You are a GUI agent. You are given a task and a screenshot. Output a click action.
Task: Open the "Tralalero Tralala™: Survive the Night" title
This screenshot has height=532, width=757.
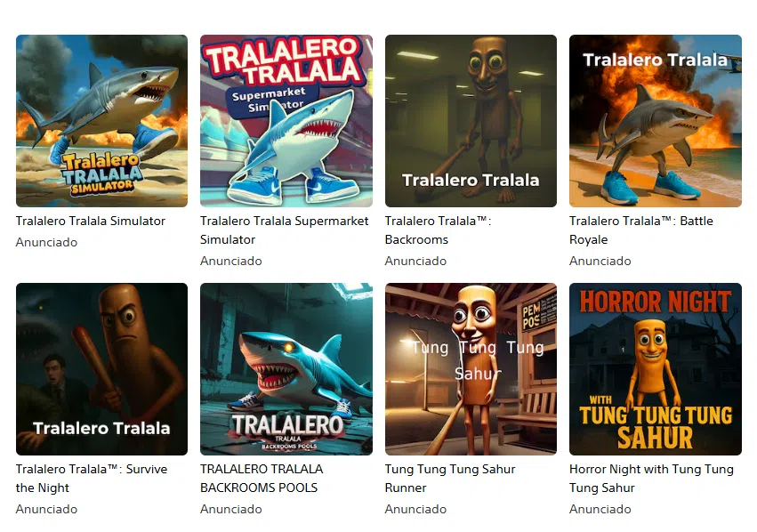click(92, 479)
